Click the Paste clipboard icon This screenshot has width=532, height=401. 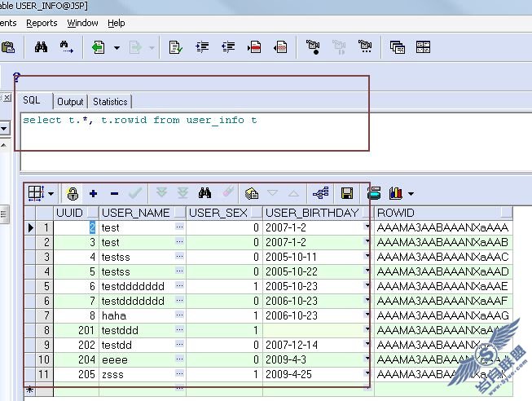7,47
